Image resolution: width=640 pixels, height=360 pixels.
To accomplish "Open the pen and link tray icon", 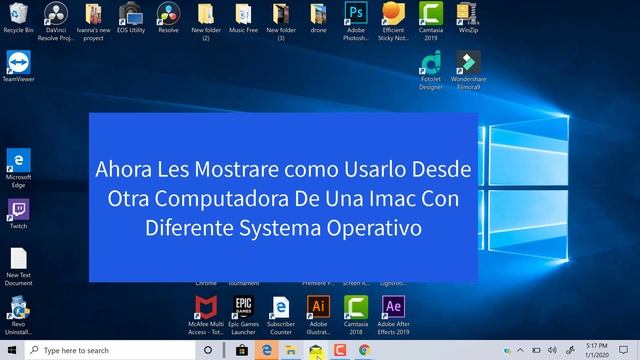I will click(570, 350).
